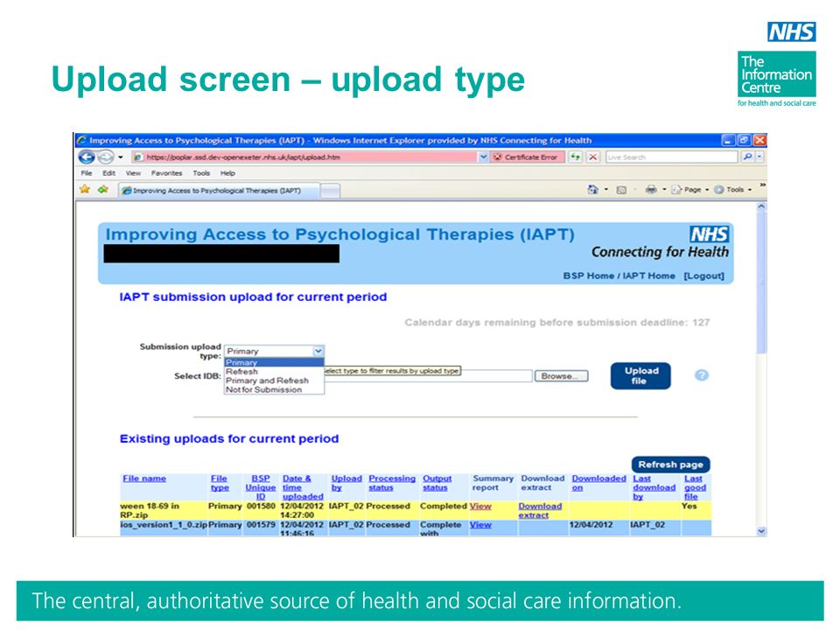Expand the command bar overflow chevron
Screen dimensions: 840x630
[x=762, y=185]
